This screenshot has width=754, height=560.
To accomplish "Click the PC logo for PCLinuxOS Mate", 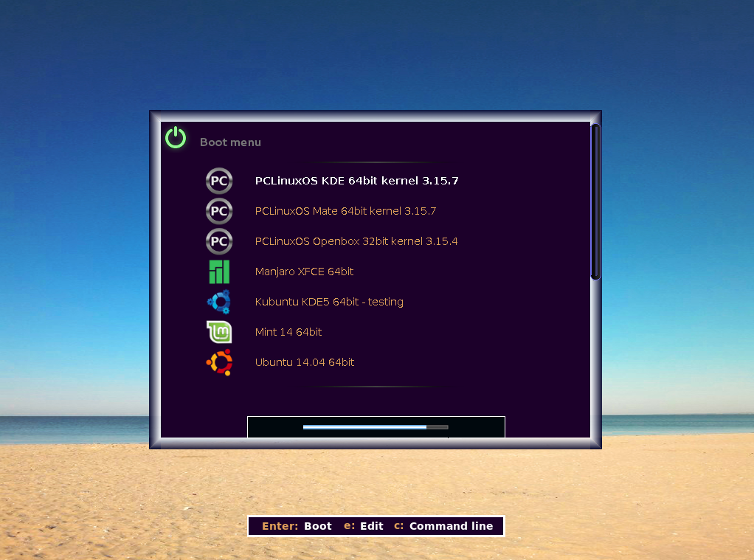I will [219, 211].
